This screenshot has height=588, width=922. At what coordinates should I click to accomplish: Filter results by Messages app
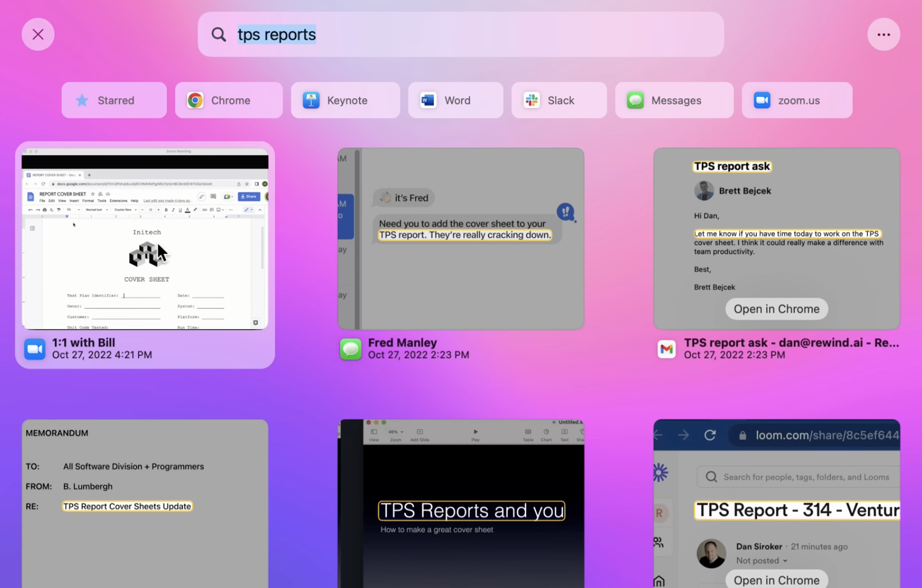tap(674, 100)
